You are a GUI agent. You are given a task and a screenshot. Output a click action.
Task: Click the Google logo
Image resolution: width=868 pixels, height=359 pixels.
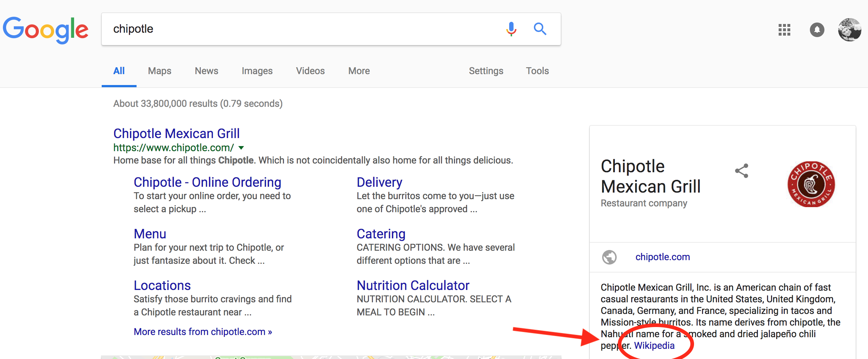tap(46, 30)
